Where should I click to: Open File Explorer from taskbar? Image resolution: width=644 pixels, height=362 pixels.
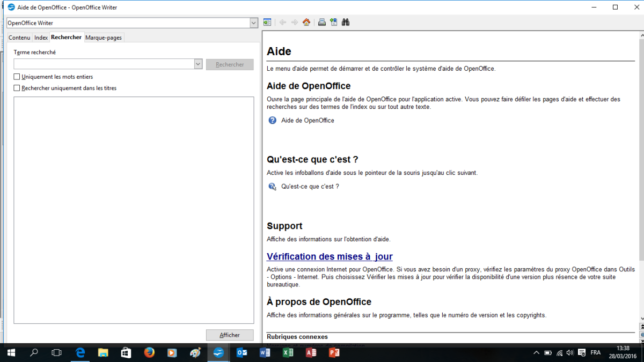pos(103,353)
